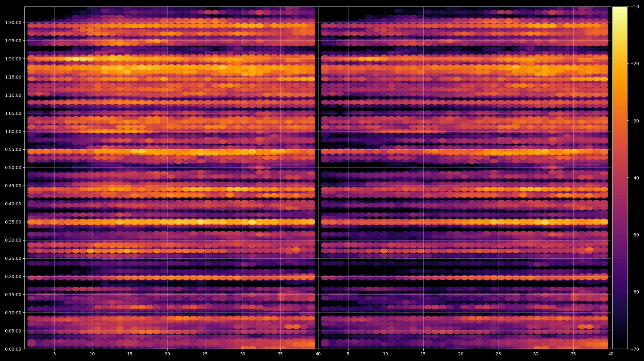Click the inferno color scale bar
The height and width of the screenshot is (361, 644).
620,178
